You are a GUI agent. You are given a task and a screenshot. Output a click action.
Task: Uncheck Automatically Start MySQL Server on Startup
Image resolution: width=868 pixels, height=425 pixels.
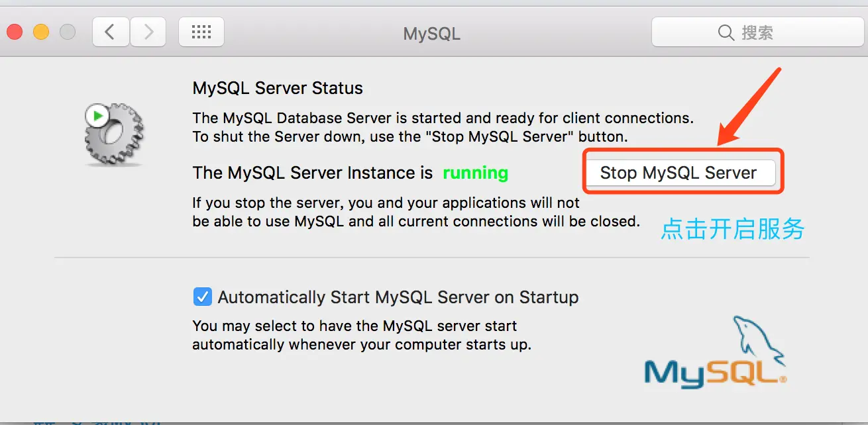tap(202, 297)
